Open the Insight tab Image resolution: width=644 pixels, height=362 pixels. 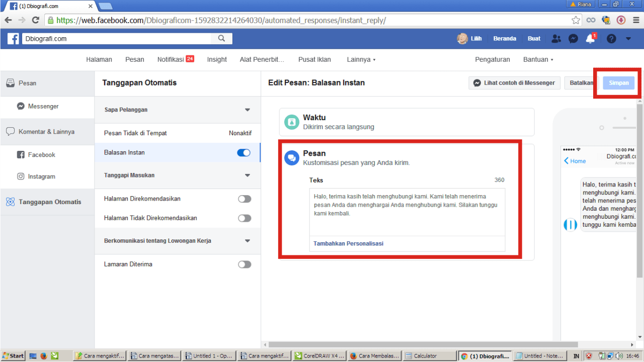(217, 59)
